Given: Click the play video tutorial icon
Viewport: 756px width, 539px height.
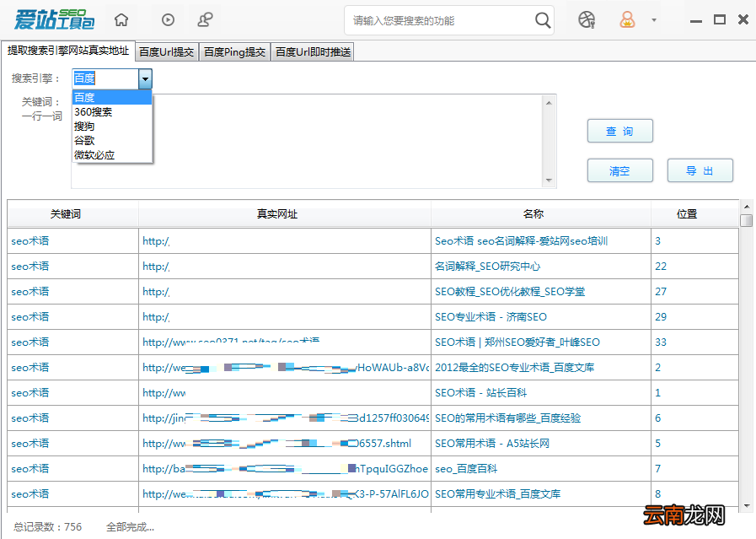Looking at the screenshot, I should tap(168, 19).
